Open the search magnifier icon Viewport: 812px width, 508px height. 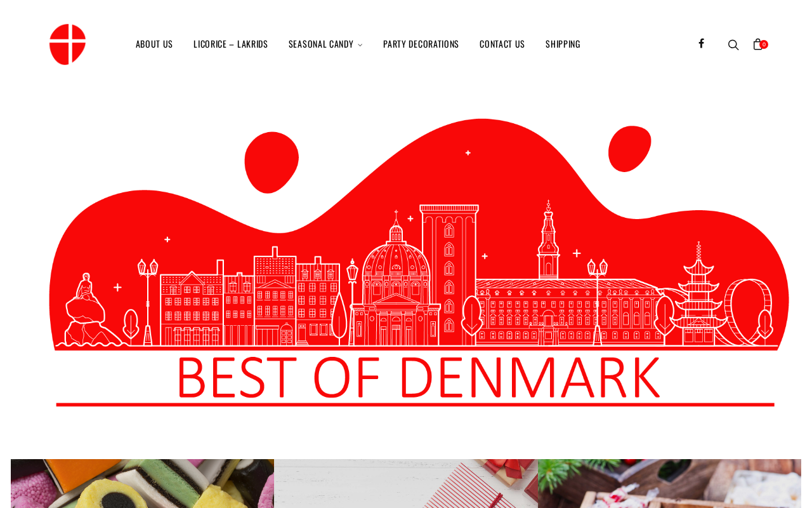point(733,44)
